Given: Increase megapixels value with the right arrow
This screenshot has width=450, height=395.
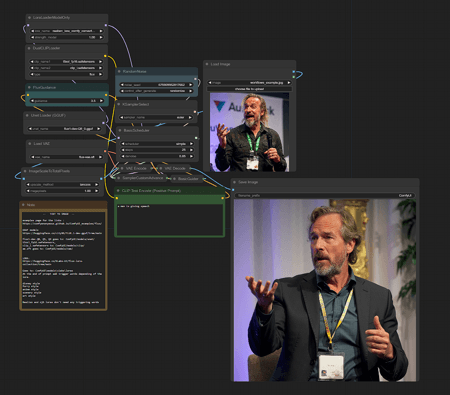Looking at the screenshot, I should click(x=97, y=191).
